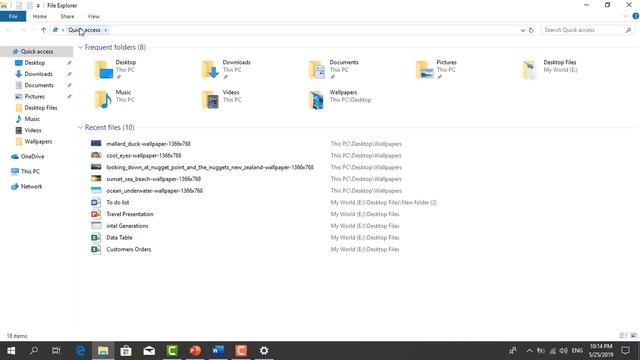Open Desktop Files in the navigation pane

(x=41, y=108)
